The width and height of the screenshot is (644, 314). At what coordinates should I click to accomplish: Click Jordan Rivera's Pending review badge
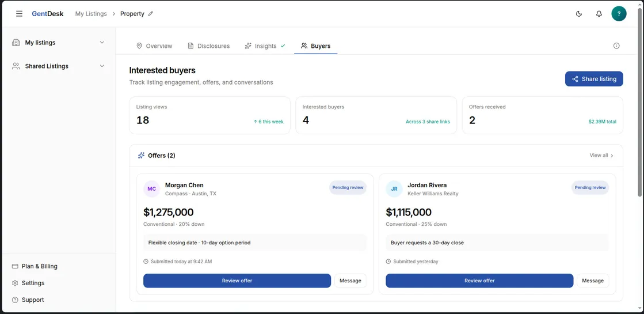(x=590, y=187)
